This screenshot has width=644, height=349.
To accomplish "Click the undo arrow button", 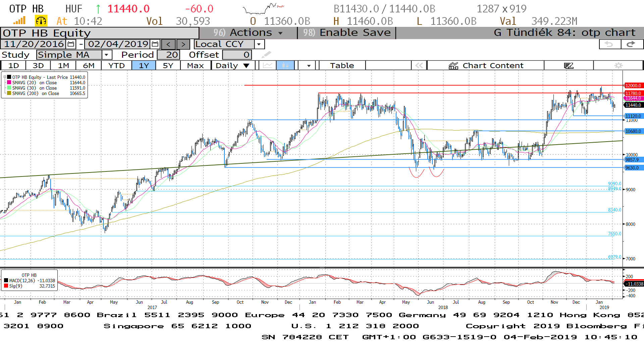I will (x=609, y=44).
